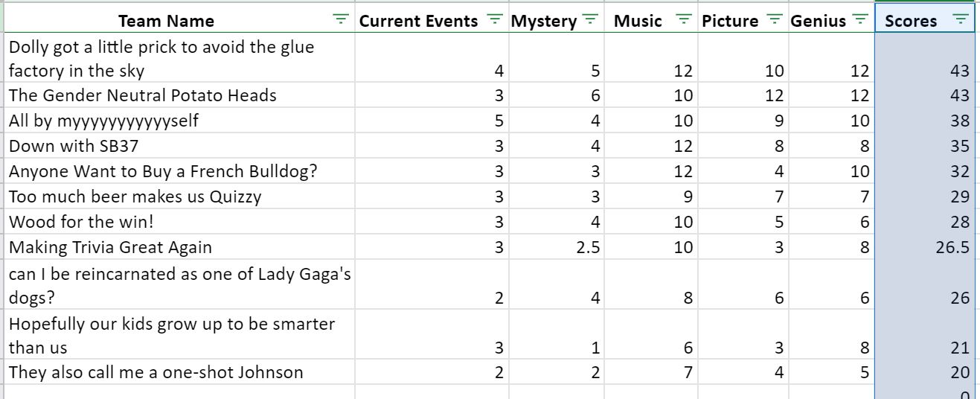The height and width of the screenshot is (399, 980).
Task: Select 'Anyone Want to Buy a French Bulldog?'
Action: [x=179, y=171]
